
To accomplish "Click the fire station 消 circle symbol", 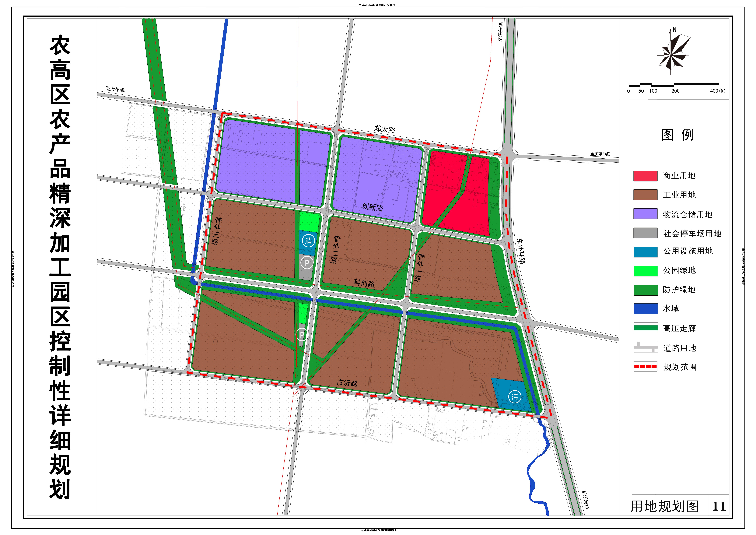I will [308, 241].
